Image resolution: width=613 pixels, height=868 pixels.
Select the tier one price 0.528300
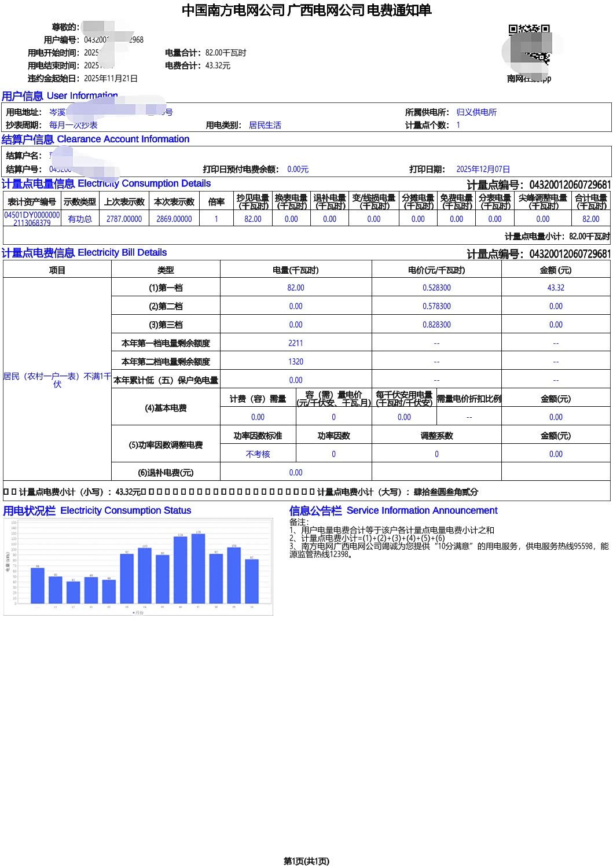436,288
